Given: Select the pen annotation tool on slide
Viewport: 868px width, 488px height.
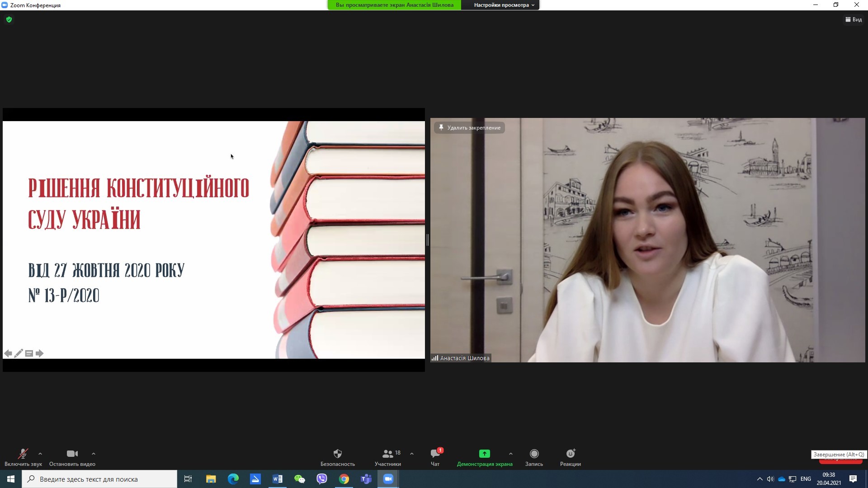Looking at the screenshot, I should [19, 353].
